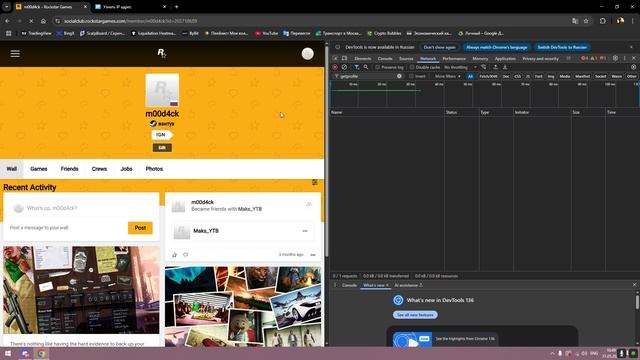Switch to the Sources panel in DevTools

(x=406, y=58)
